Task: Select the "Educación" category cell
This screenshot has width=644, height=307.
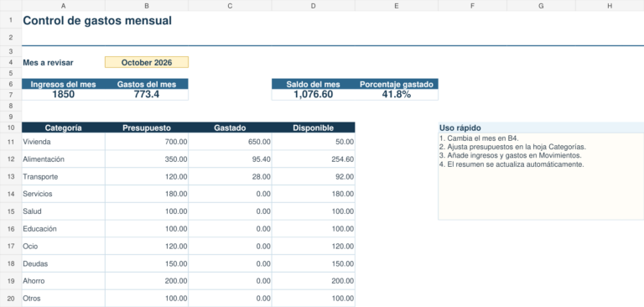Action: (x=63, y=228)
